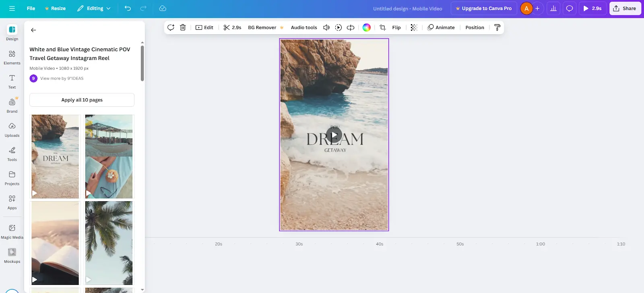Open the transparency checkerboard icon

click(414, 27)
